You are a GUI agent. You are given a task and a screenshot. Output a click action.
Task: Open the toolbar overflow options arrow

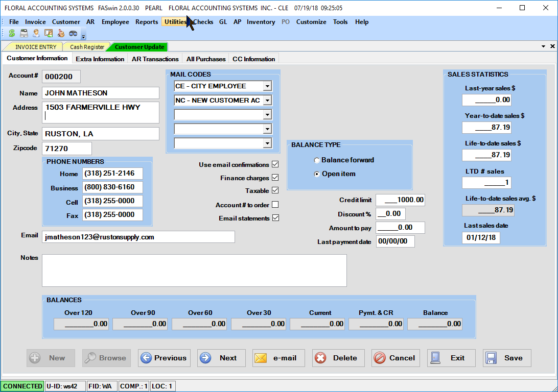click(84, 36)
